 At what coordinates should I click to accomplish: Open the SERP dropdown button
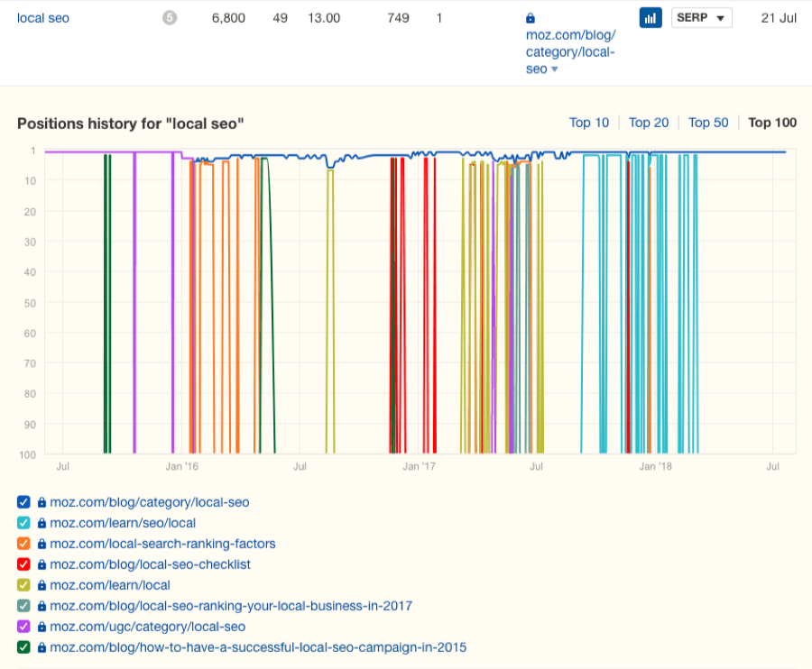[701, 18]
